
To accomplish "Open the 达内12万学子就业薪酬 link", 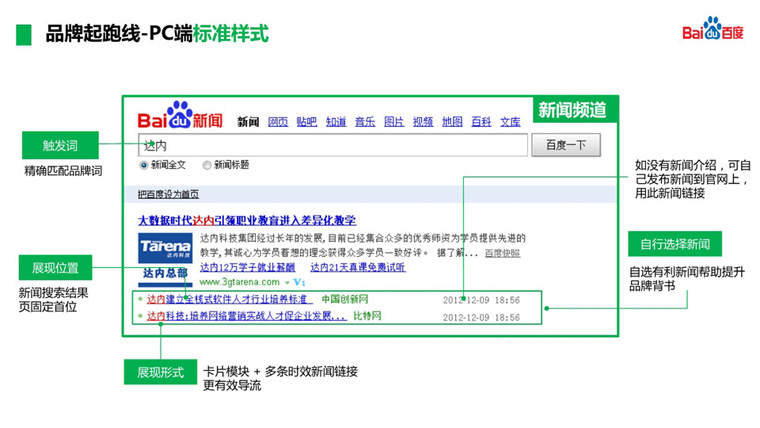I will 248,267.
